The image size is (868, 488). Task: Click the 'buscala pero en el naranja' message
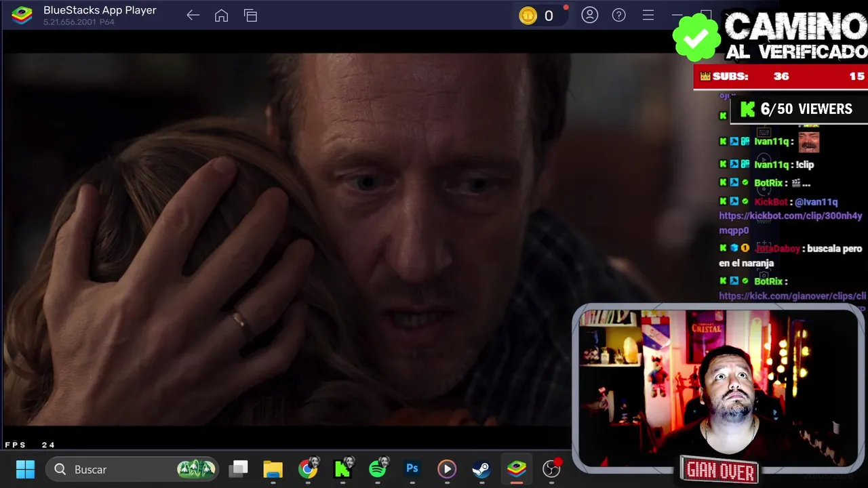pyautogui.click(x=791, y=256)
